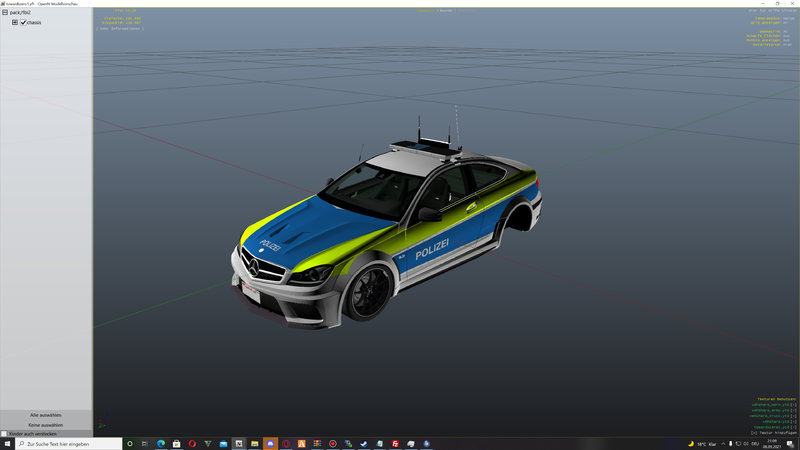Open Task View on the taskbar
The width and height of the screenshot is (800, 450).
coord(145,444)
